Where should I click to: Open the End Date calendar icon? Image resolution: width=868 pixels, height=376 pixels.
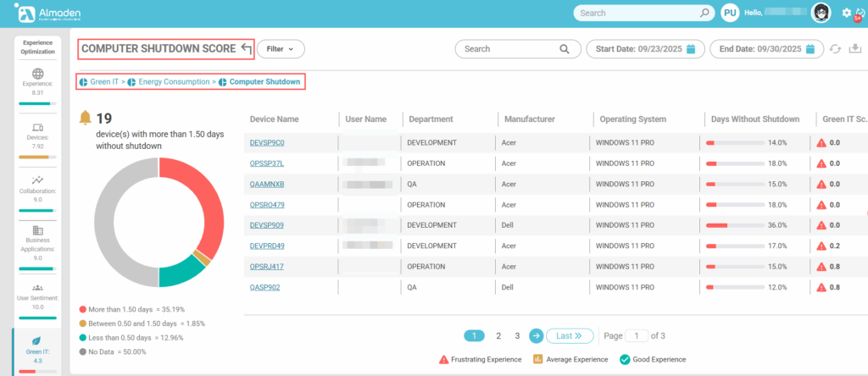pyautogui.click(x=811, y=49)
